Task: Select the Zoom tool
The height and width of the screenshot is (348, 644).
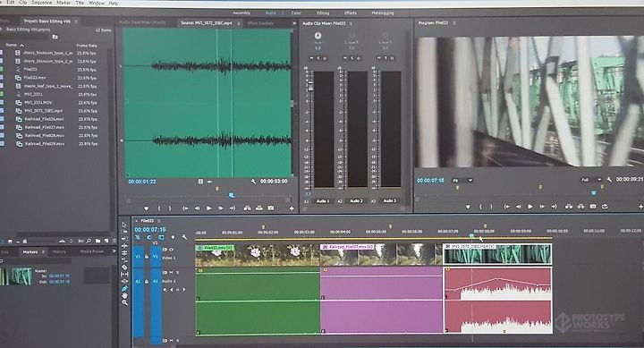Action: click(x=124, y=302)
